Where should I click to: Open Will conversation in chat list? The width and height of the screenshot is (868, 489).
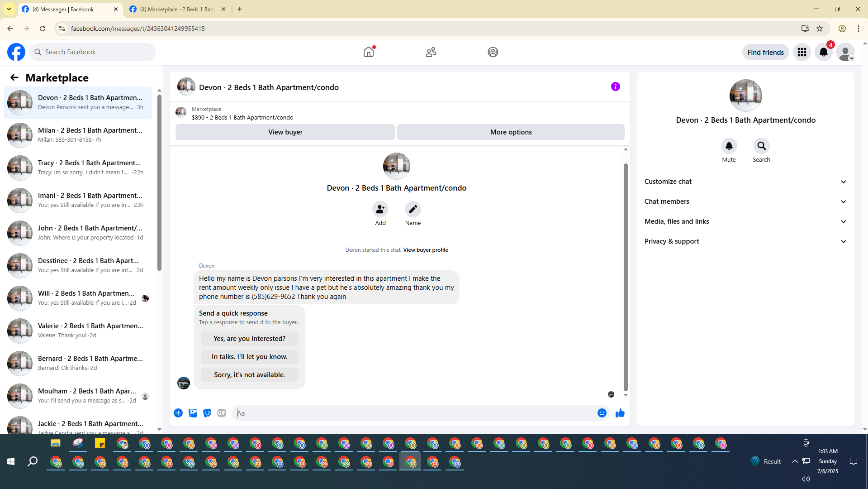coord(78,298)
